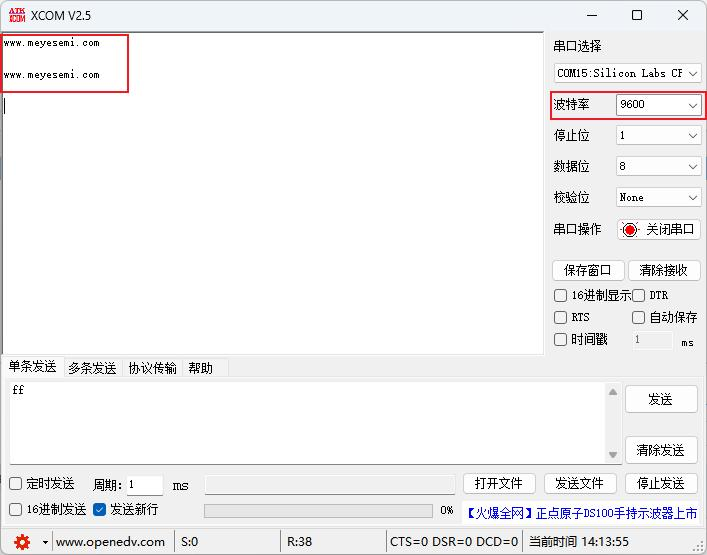This screenshot has height=555, width=707.
Task: Switch to the 单条发送 tab
Action: click(32, 367)
